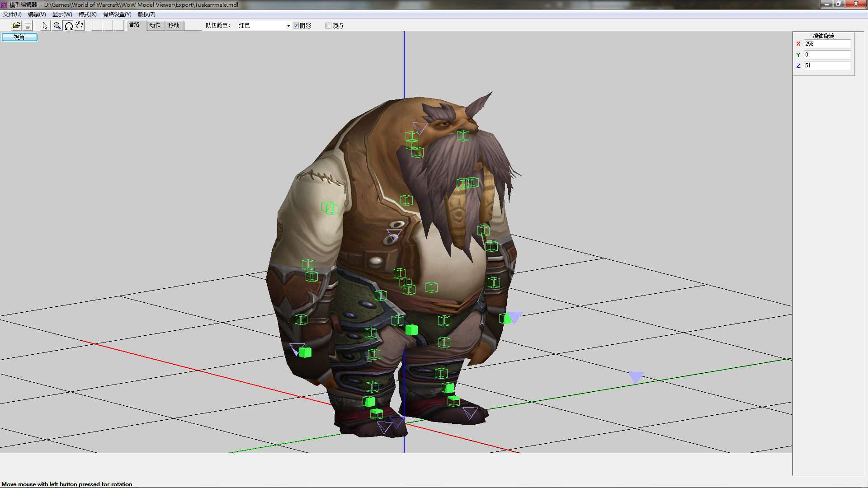Pick the hand pan tool
The width and height of the screenshot is (868, 488).
point(79,26)
